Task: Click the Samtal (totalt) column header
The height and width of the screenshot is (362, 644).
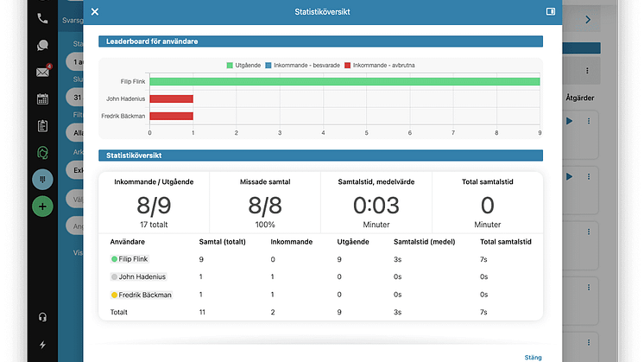Action: (222, 242)
